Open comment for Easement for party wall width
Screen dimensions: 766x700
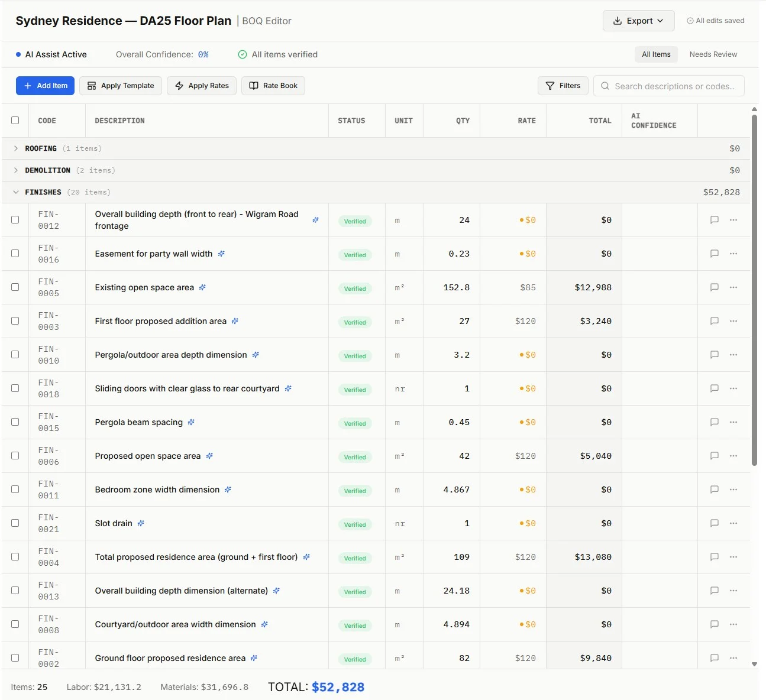coord(715,254)
